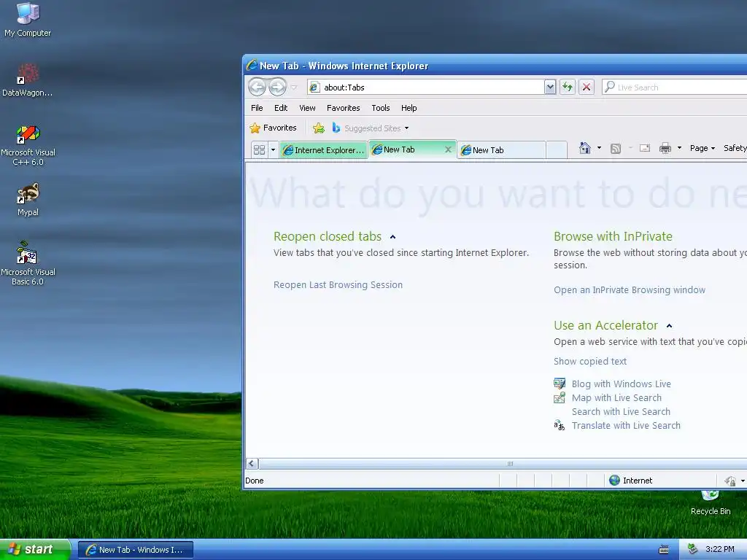Screen dimensions: 747x560
Task: Open the Recent Pages dropdown arrow
Action: (x=294, y=87)
